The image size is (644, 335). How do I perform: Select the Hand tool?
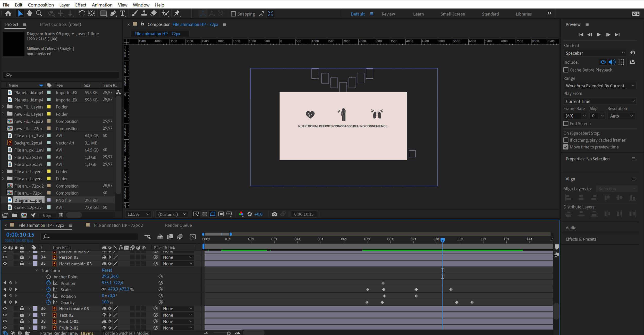pos(29,13)
